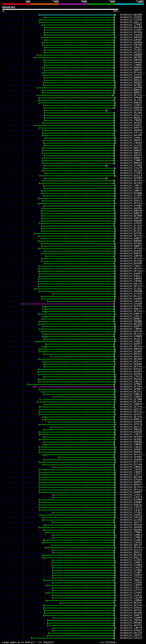Viewport: 146px width, 644px height.
Task: Select hit label UniRef100_C7HZC6
Action: tap(131, 377)
